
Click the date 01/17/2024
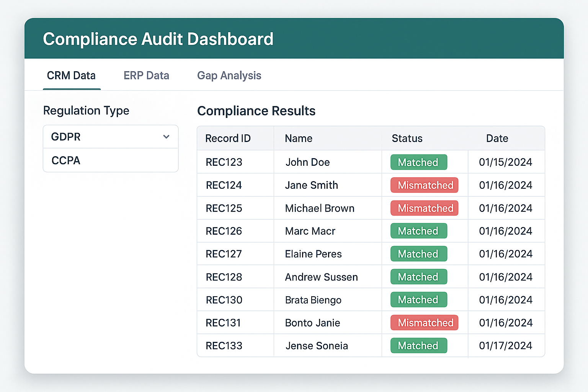point(505,346)
